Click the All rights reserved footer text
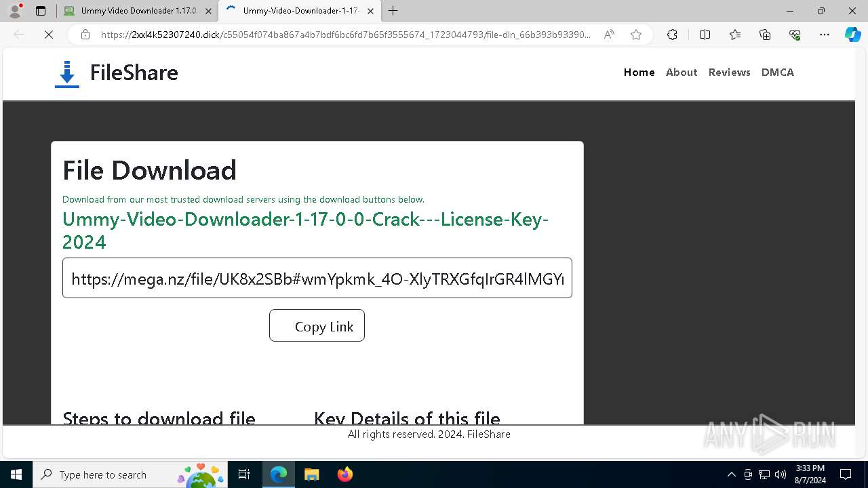This screenshot has width=868, height=488. (x=429, y=434)
